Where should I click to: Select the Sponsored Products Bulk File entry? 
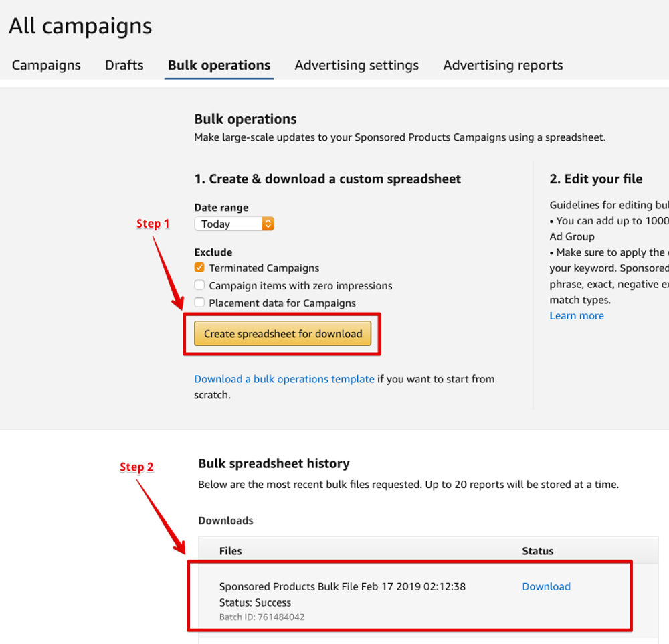click(342, 586)
